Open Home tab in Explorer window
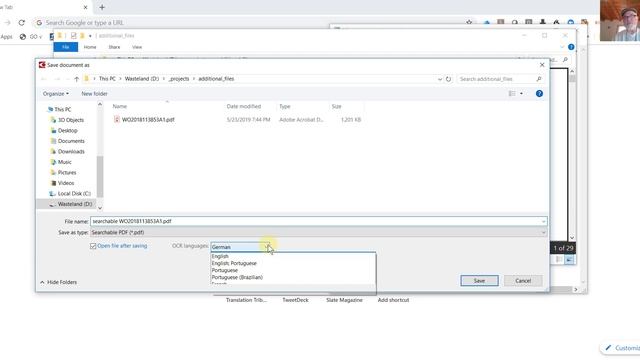Screen dimensions: 640x360 (x=90, y=47)
